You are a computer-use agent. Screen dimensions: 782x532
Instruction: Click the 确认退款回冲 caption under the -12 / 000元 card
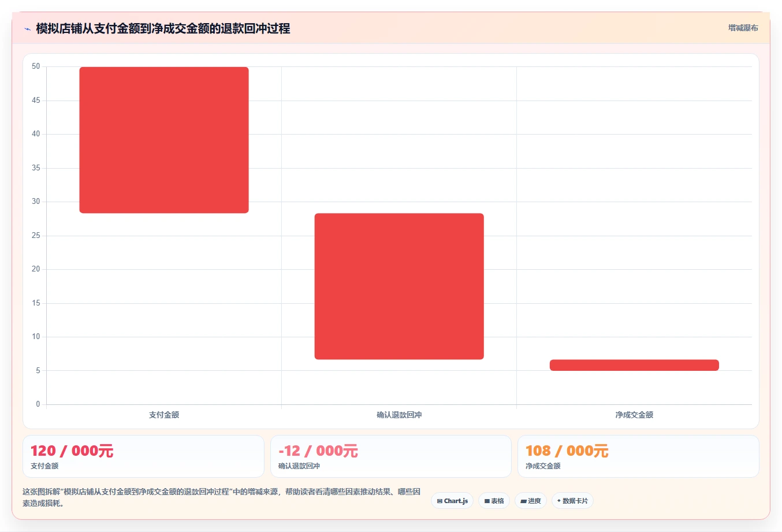pyautogui.click(x=299, y=466)
